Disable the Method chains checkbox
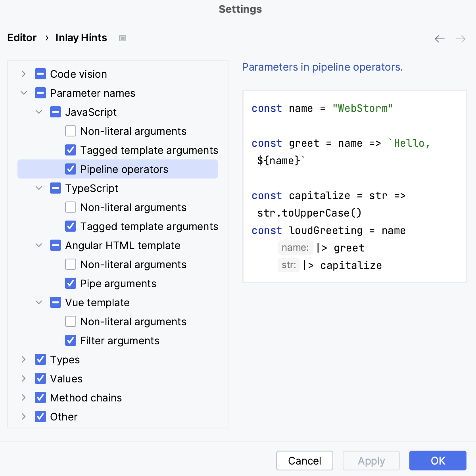476x476 pixels. tap(40, 397)
